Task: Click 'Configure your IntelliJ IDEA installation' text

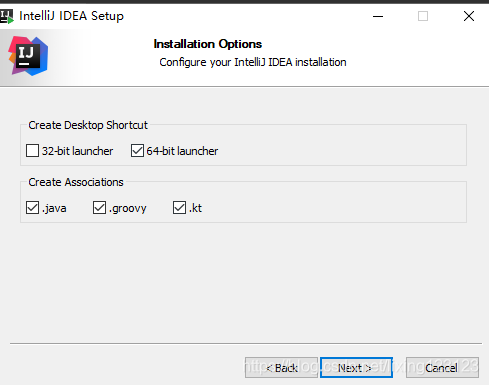Action: 253,62
